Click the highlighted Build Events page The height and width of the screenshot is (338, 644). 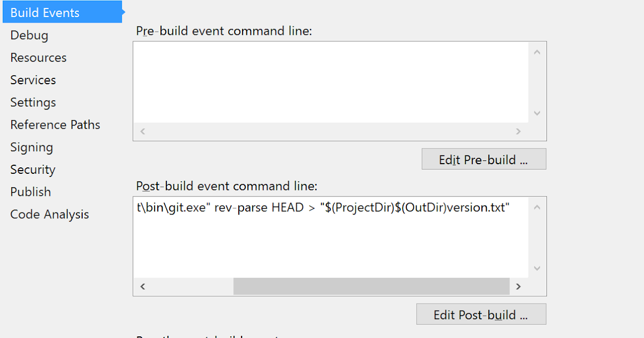coord(44,12)
